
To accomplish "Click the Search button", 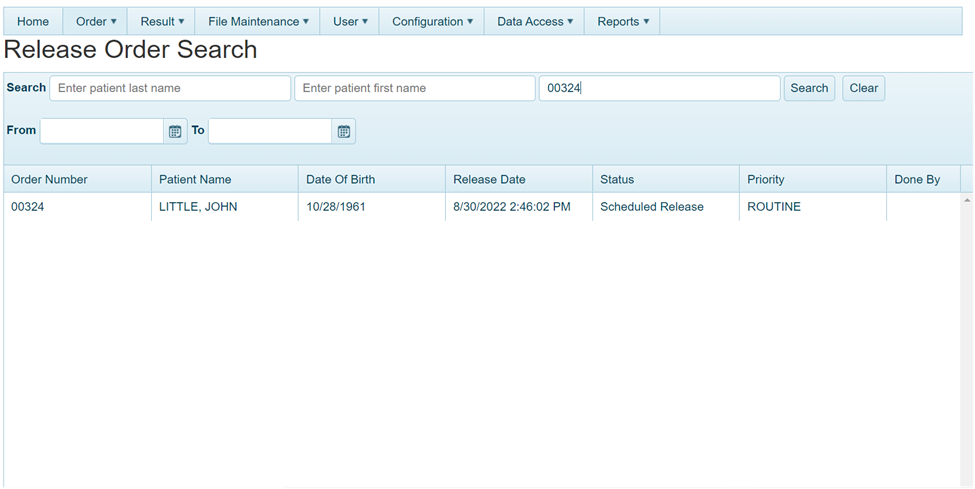I will coord(809,88).
